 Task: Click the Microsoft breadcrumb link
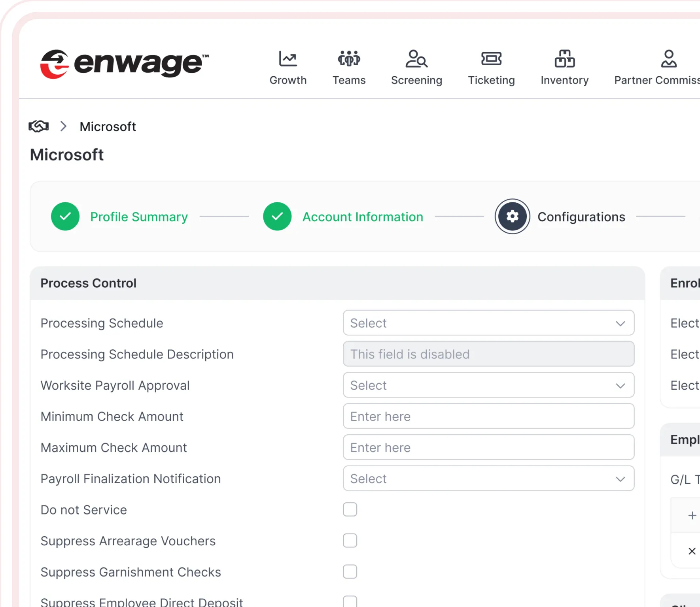[x=108, y=127]
